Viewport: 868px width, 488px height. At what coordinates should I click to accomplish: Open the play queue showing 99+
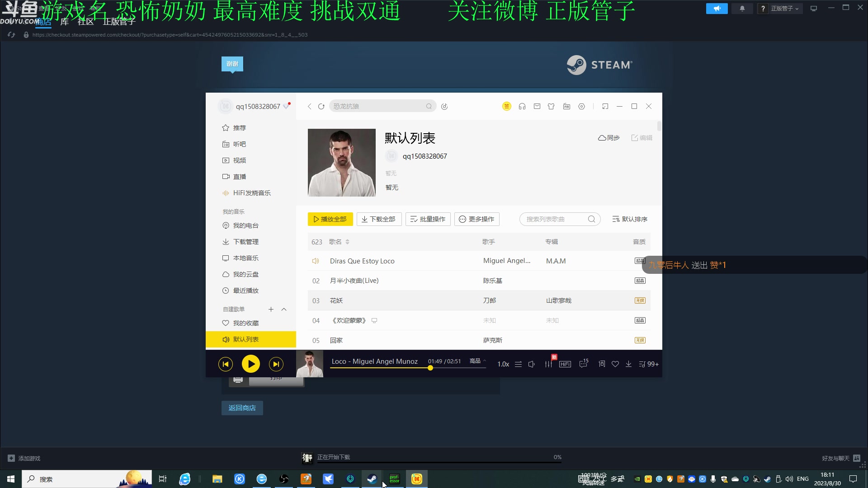(x=648, y=364)
